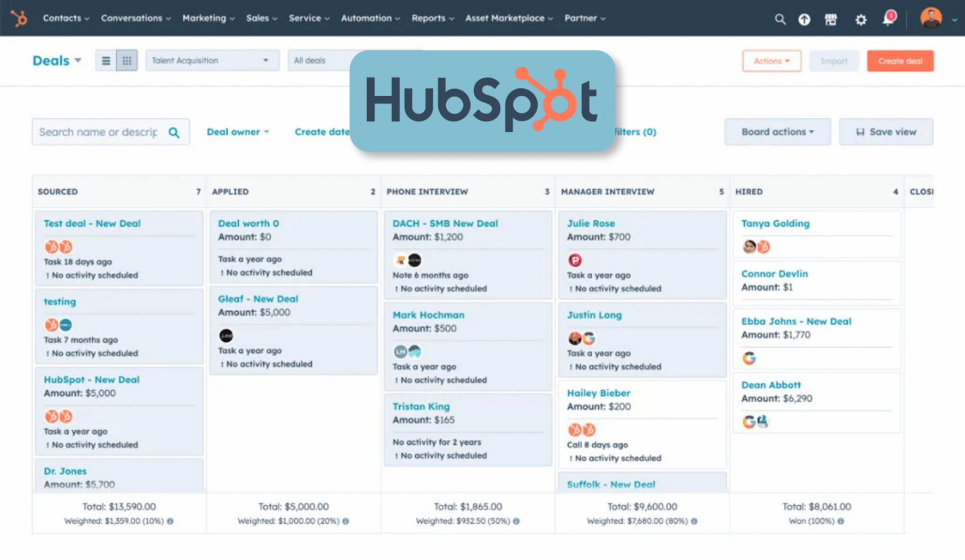Click the logos on Dean Abbott card

(x=756, y=422)
